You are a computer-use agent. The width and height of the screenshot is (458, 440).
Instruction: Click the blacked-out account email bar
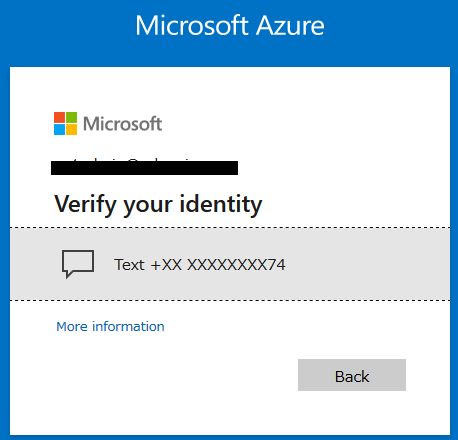(144, 168)
